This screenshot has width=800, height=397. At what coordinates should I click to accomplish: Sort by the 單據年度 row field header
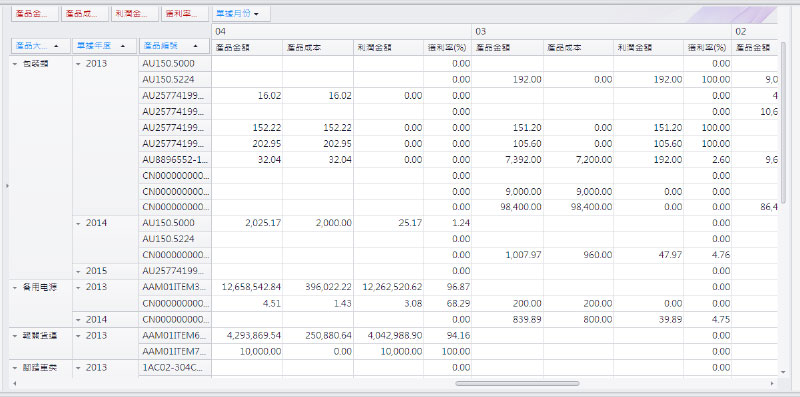105,46
